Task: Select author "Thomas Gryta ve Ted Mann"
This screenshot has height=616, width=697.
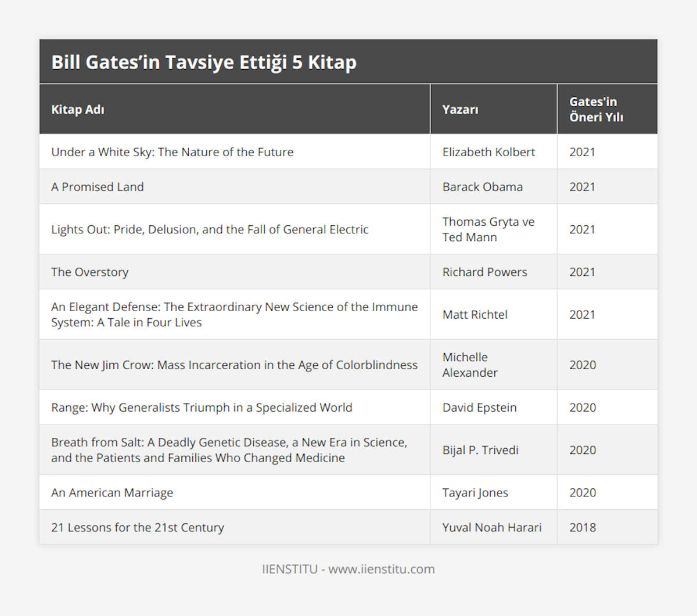Action: coord(488,229)
